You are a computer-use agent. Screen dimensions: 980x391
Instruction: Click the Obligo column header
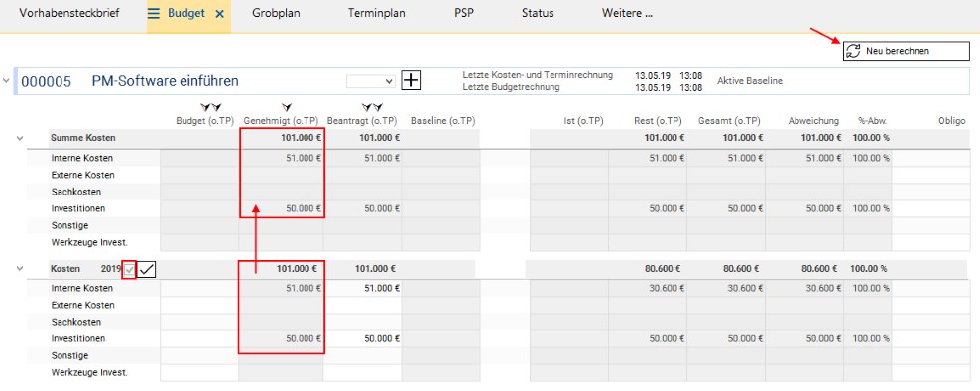click(952, 121)
